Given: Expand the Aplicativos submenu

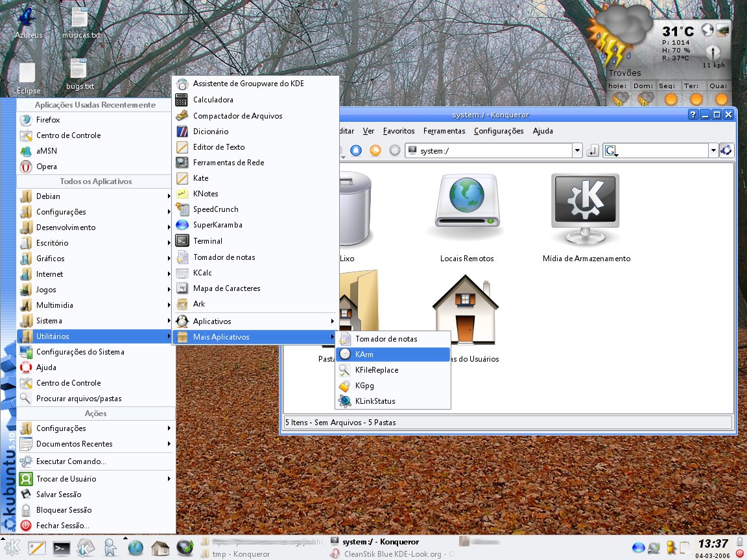Looking at the screenshot, I should coord(255,321).
